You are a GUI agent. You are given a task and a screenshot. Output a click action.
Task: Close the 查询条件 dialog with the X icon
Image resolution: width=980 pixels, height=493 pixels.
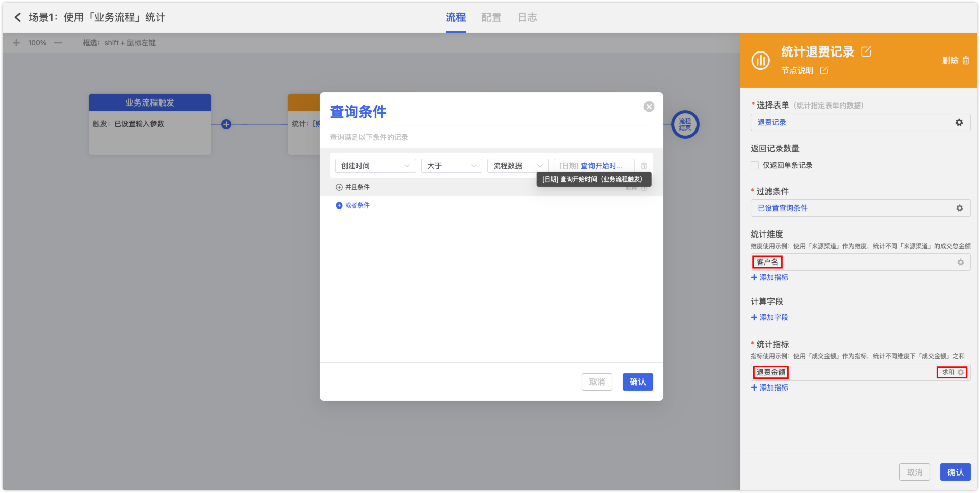click(649, 107)
